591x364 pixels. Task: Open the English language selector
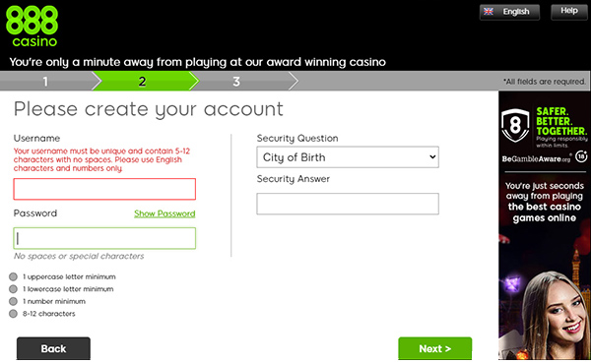click(x=509, y=12)
